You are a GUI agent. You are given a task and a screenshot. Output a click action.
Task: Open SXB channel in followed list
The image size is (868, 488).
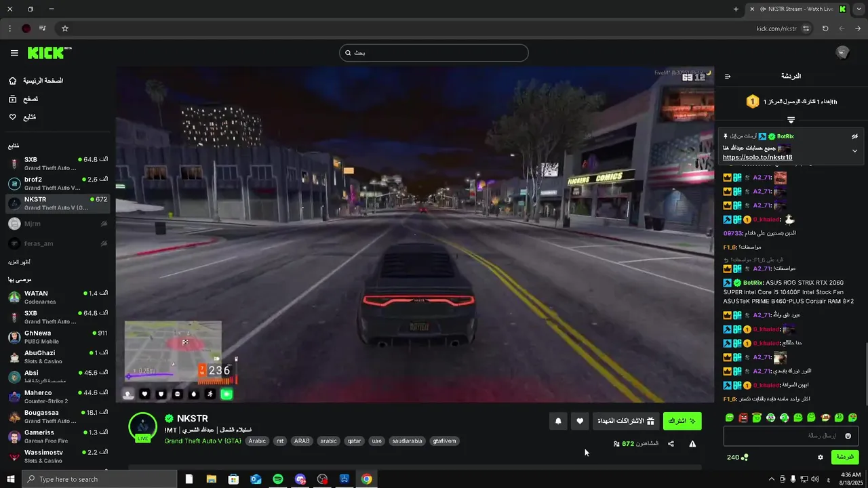pyautogui.click(x=58, y=163)
